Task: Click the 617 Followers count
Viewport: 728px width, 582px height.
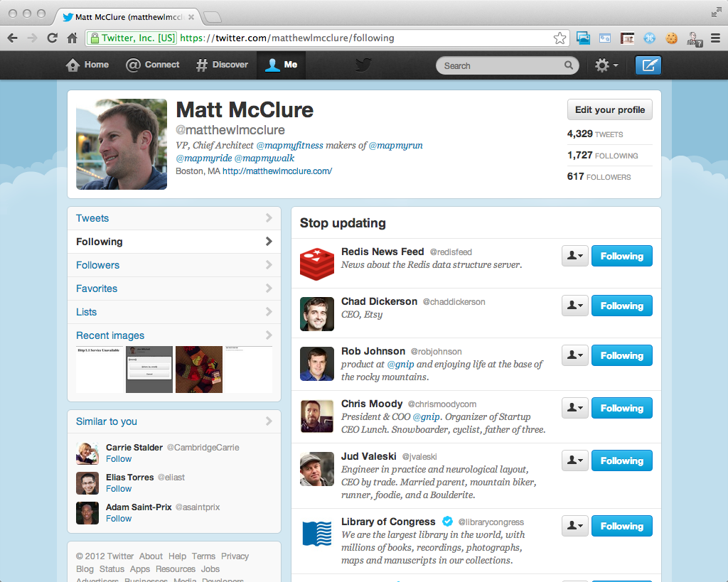Action: tap(599, 177)
